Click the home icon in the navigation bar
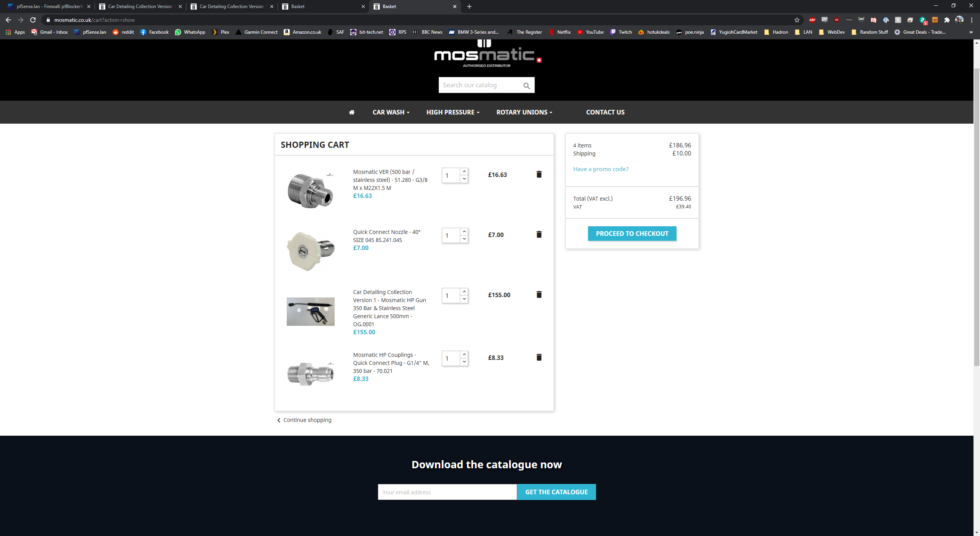Viewport: 980px width, 536px height. click(352, 112)
